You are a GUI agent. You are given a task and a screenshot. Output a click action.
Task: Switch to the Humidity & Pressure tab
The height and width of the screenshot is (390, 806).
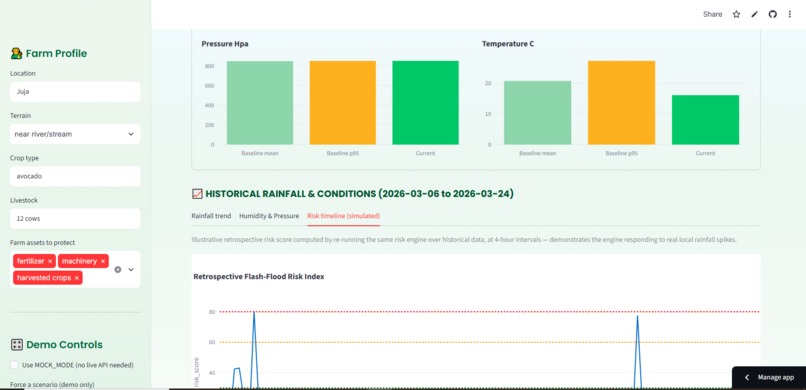coord(269,216)
